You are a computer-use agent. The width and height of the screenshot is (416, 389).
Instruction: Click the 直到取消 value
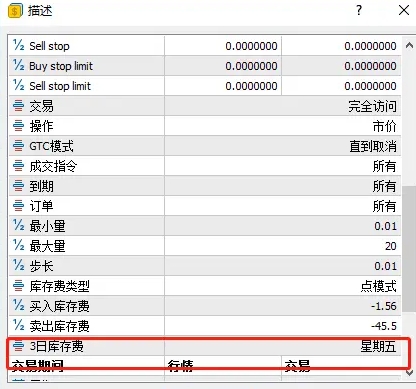[x=373, y=146]
